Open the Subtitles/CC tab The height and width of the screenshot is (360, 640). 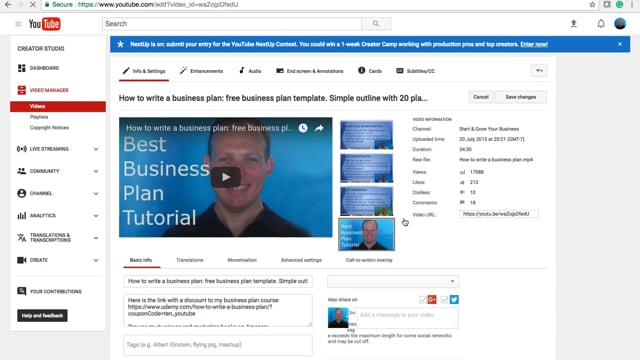click(x=416, y=71)
